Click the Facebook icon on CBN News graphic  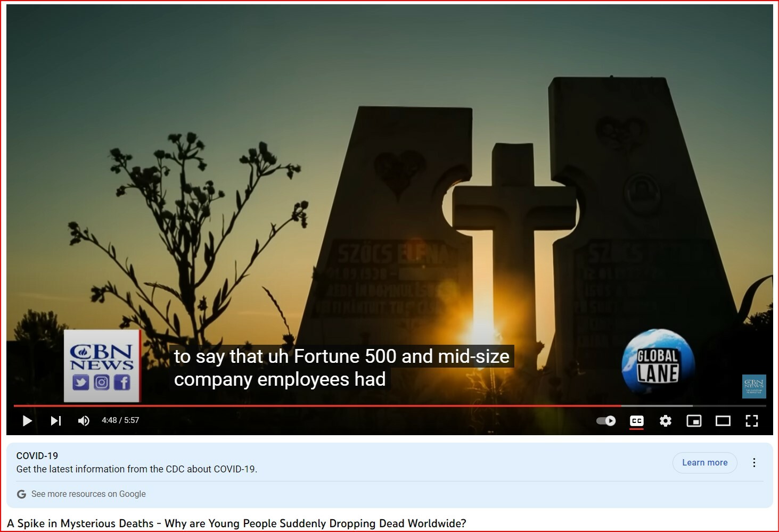point(122,383)
